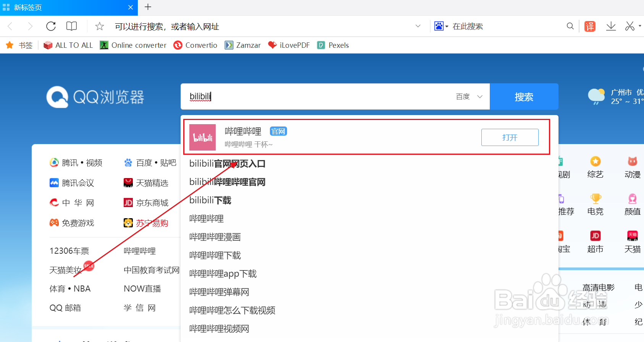Click the QQ浏览器 logo

95,97
